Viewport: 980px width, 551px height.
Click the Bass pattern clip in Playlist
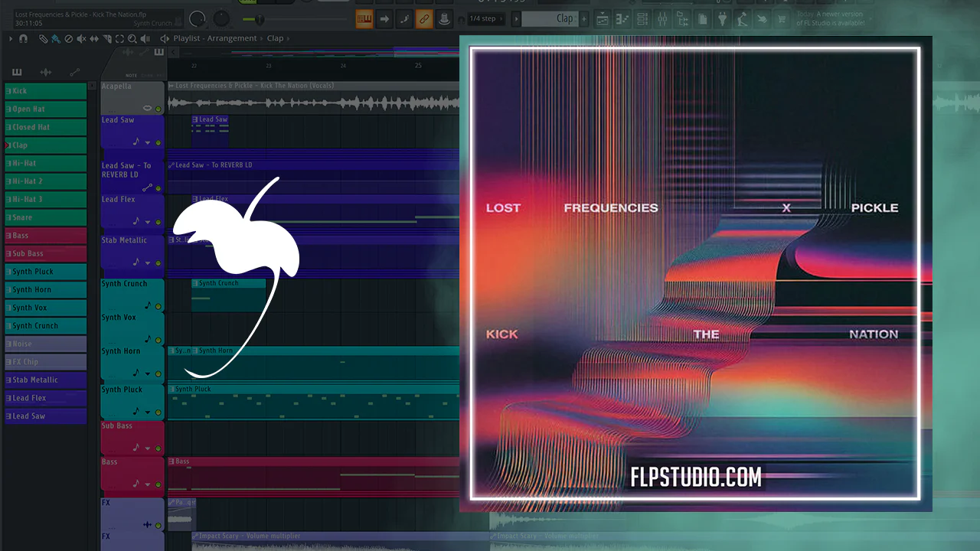[x=313, y=474]
